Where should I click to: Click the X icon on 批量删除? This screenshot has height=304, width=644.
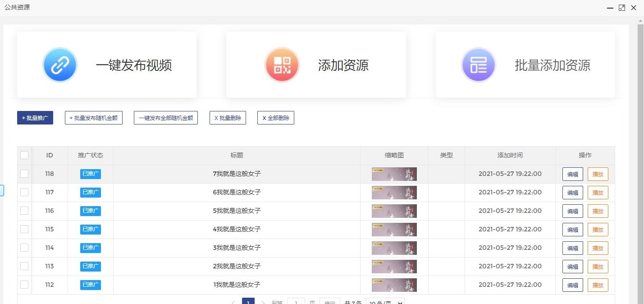point(216,117)
